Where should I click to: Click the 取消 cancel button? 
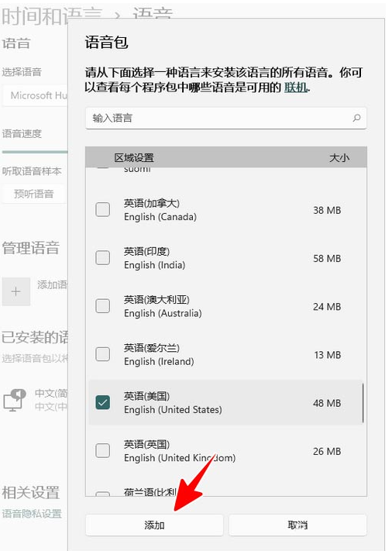[297, 525]
